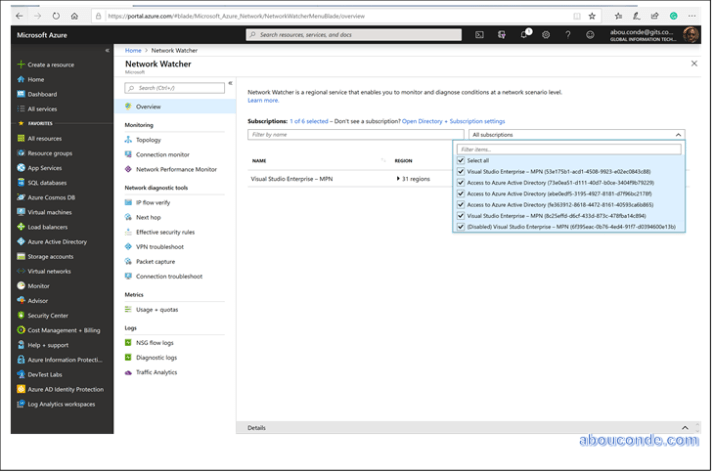
Task: Expand the 31 regions row
Action: tap(397, 179)
